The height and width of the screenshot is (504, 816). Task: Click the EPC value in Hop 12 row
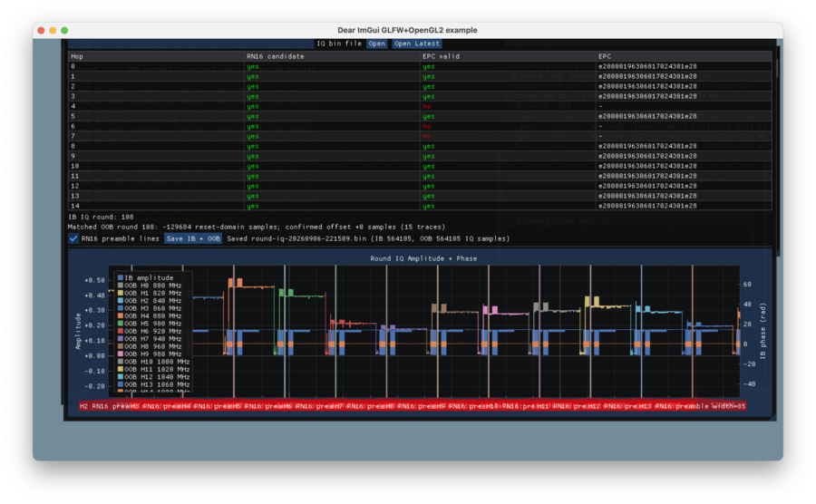tap(646, 186)
